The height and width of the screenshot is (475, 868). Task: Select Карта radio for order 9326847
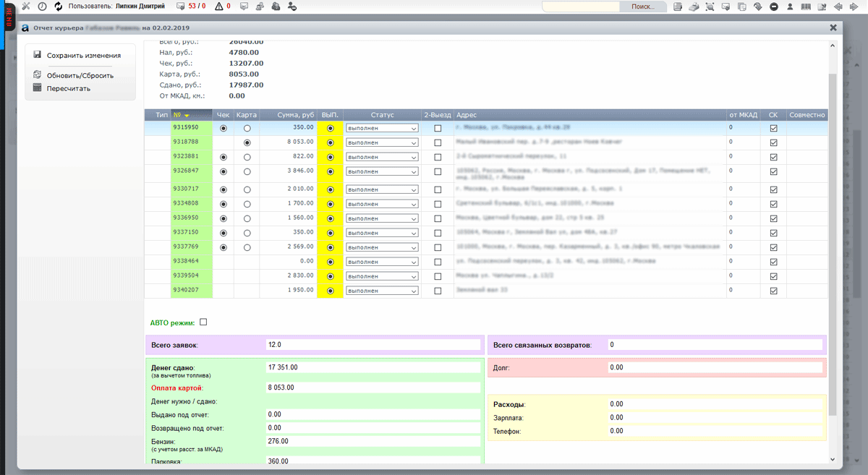click(x=247, y=172)
